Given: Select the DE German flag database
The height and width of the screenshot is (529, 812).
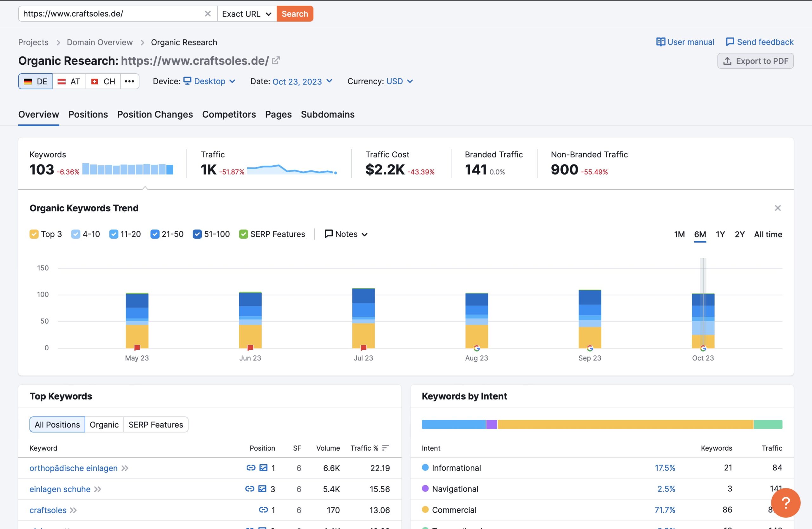Looking at the screenshot, I should tap(35, 81).
